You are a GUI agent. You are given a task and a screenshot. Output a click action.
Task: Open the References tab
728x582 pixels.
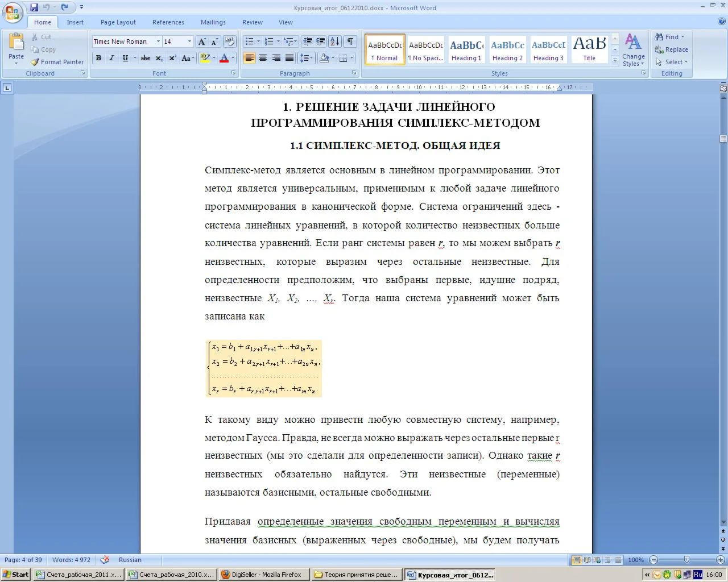click(x=168, y=22)
